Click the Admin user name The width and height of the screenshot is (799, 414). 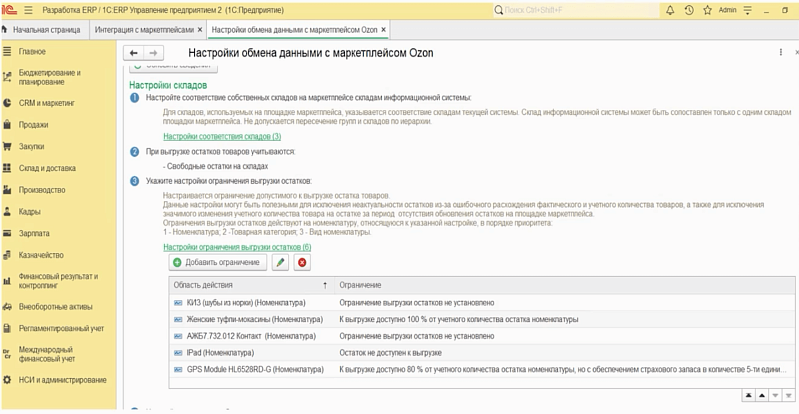pyautogui.click(x=727, y=10)
